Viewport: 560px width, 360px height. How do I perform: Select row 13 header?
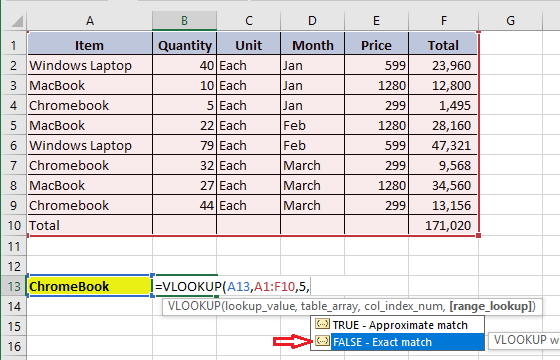[14, 286]
